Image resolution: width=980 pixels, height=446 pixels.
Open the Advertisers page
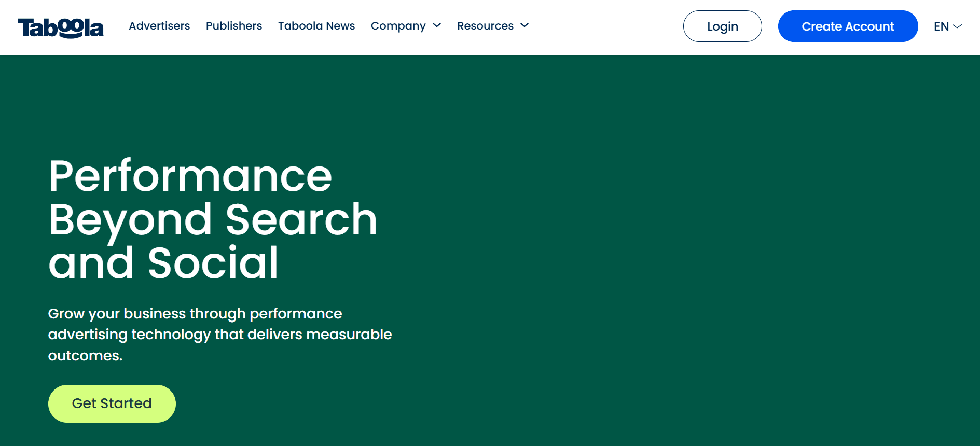[x=159, y=26]
